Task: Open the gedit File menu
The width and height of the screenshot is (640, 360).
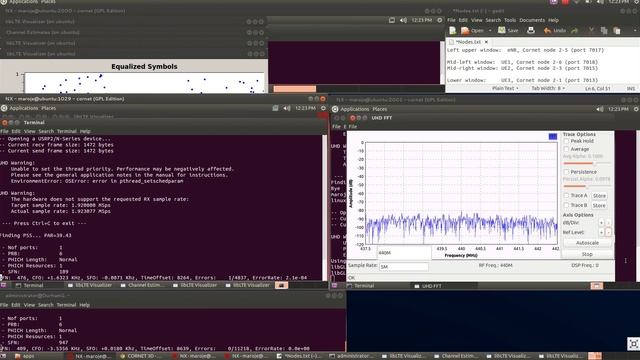Action: click(x=451, y=20)
